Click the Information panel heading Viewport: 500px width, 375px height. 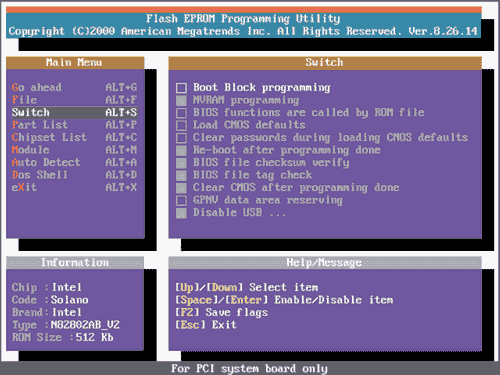pos(75,263)
